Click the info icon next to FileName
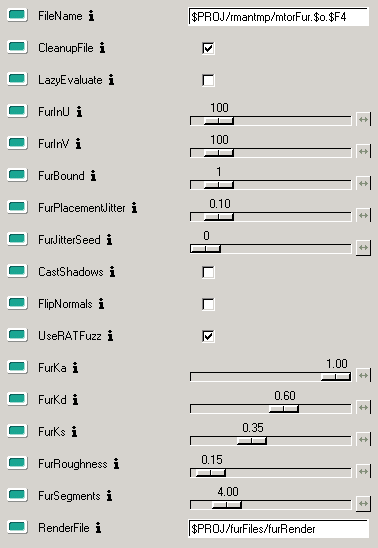378x548 pixels. (x=91, y=16)
